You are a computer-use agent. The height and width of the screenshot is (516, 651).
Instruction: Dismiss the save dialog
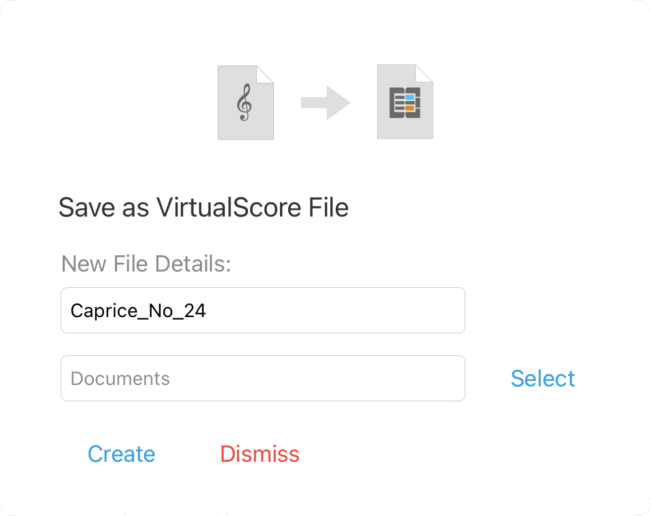(x=259, y=454)
